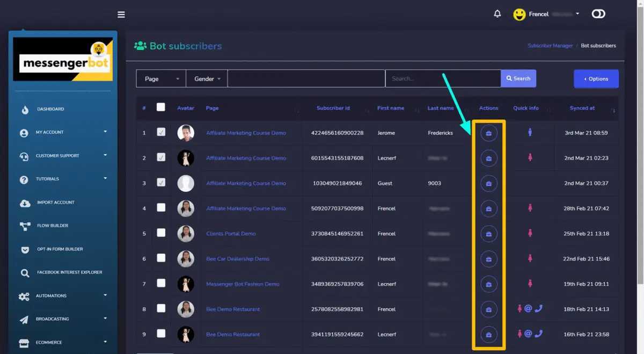Open the actions briefcase in the Guest row

[489, 183]
